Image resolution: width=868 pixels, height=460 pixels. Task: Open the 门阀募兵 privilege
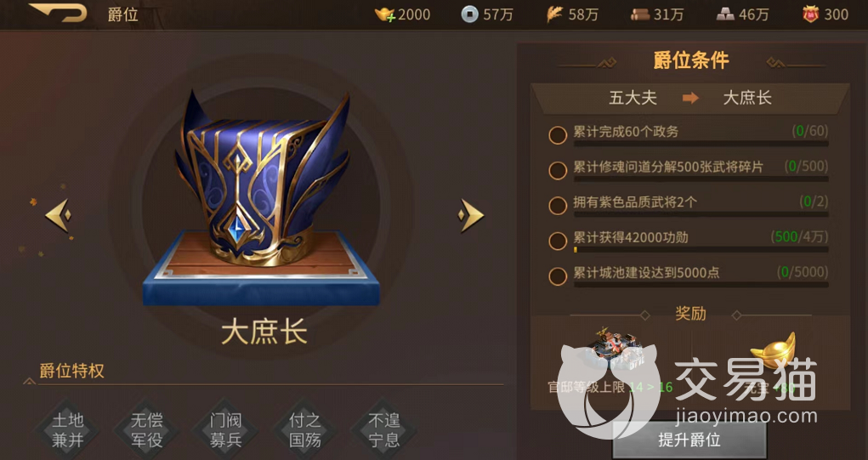[x=225, y=430]
